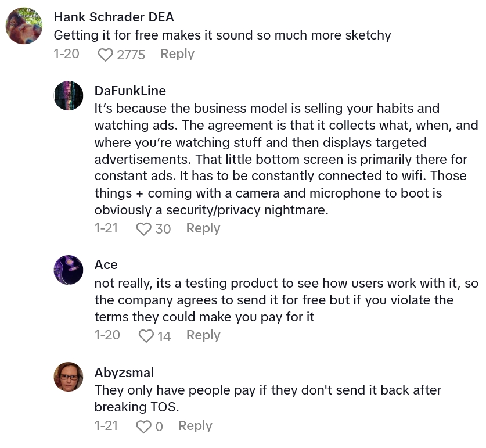Visit Ace's profile via username
This screenshot has height=448, width=486.
[x=106, y=265]
